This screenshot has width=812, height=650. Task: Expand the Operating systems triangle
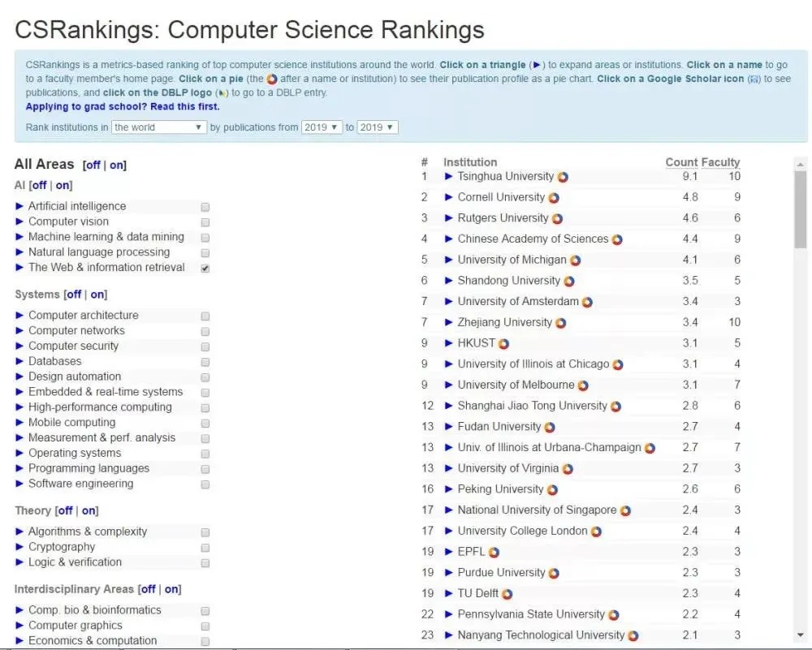tap(19, 453)
